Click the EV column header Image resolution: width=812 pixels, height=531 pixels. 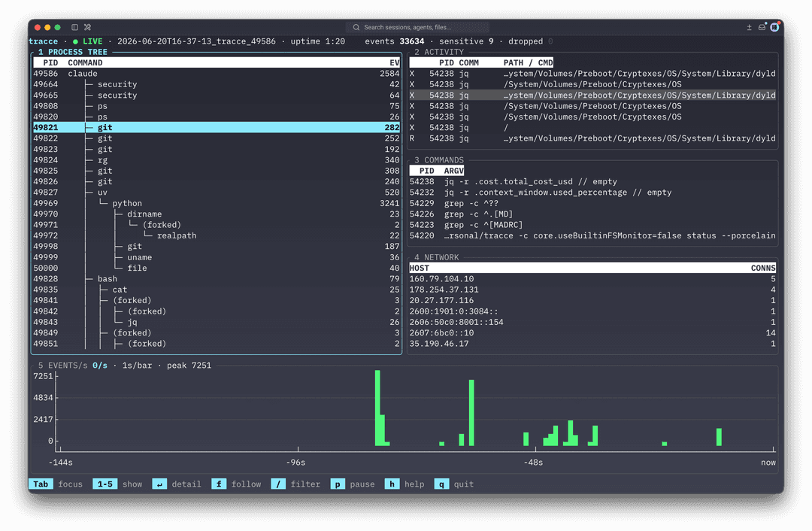click(395, 62)
